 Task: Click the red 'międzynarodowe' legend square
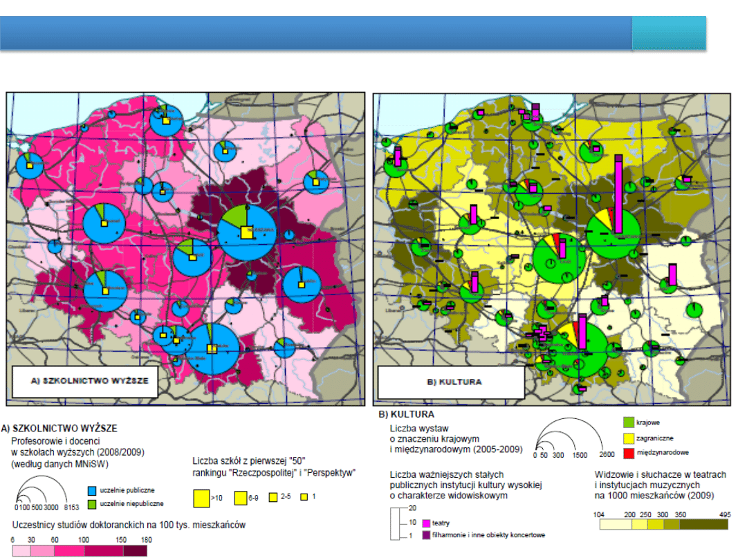click(x=628, y=451)
